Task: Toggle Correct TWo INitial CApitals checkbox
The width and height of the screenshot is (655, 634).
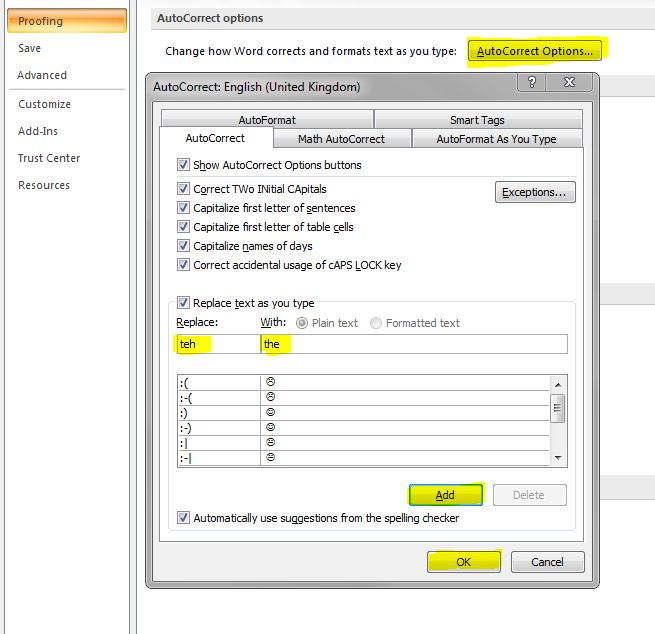Action: click(x=183, y=189)
